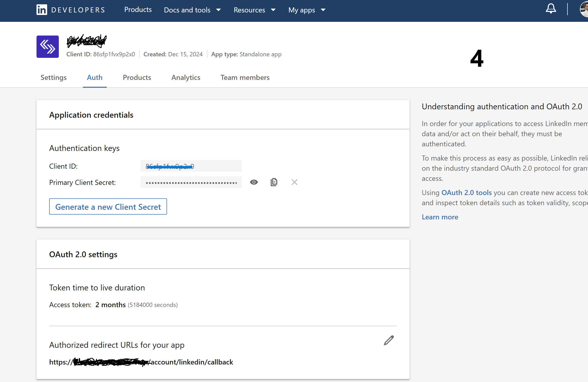
Task: Expand the My apps dropdown menu
Action: click(x=307, y=10)
